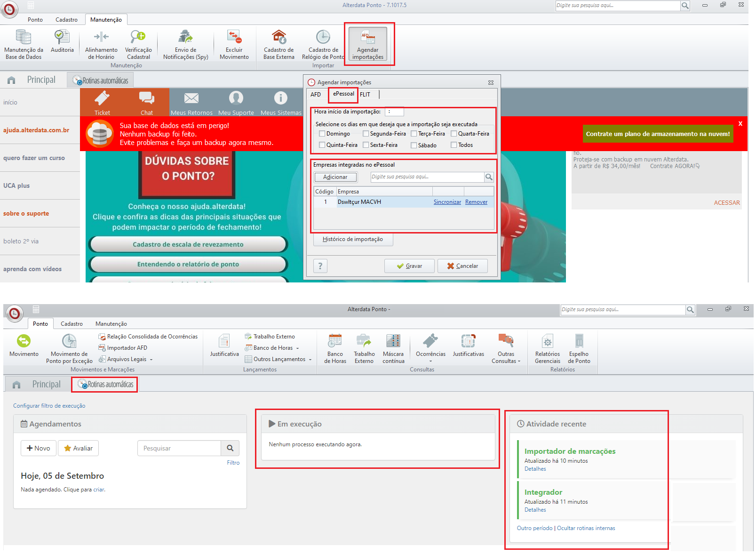Viewport: 756px width, 555px height.
Task: Open Trabalho Externo in Consultas group
Action: point(364,348)
